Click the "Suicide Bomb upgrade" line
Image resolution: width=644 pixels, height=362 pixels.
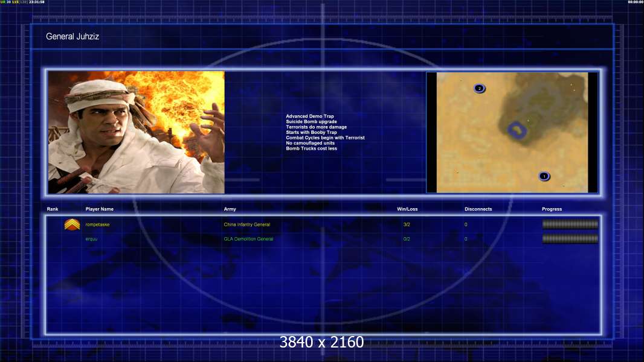311,122
